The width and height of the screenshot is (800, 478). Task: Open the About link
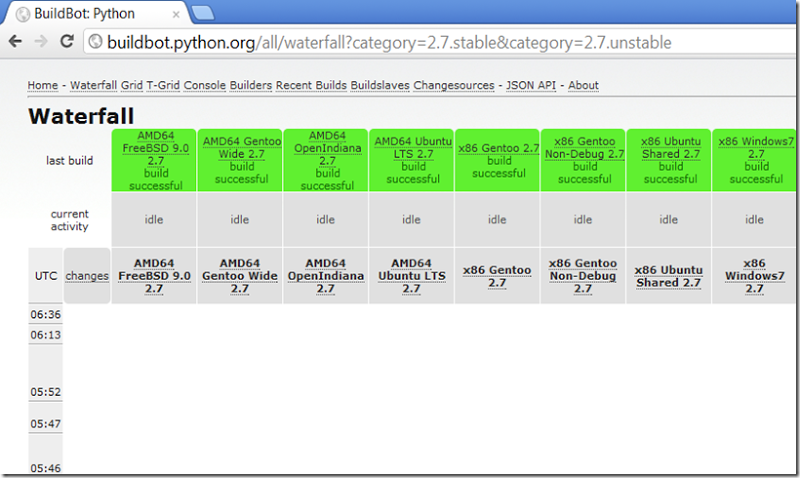click(583, 85)
